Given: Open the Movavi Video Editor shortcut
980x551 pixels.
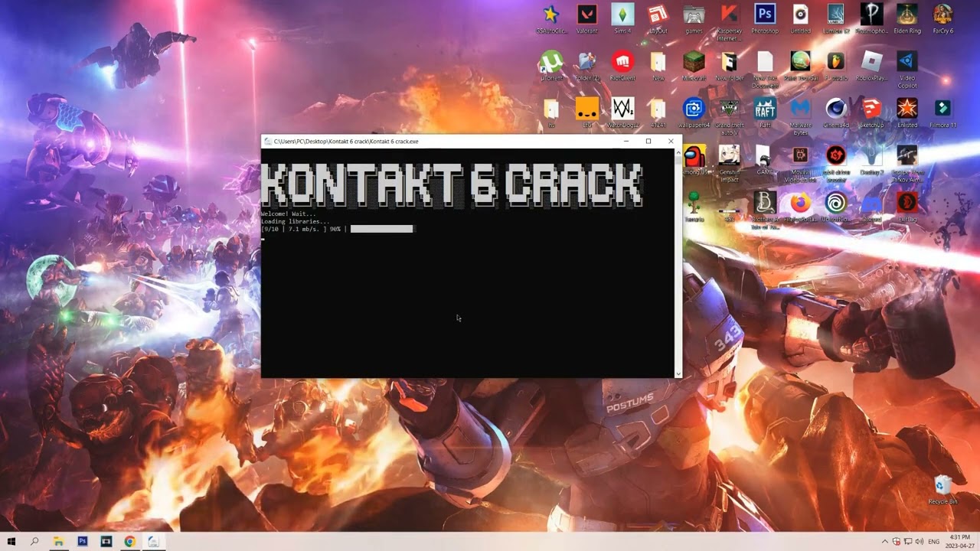Looking at the screenshot, I should 800,163.
